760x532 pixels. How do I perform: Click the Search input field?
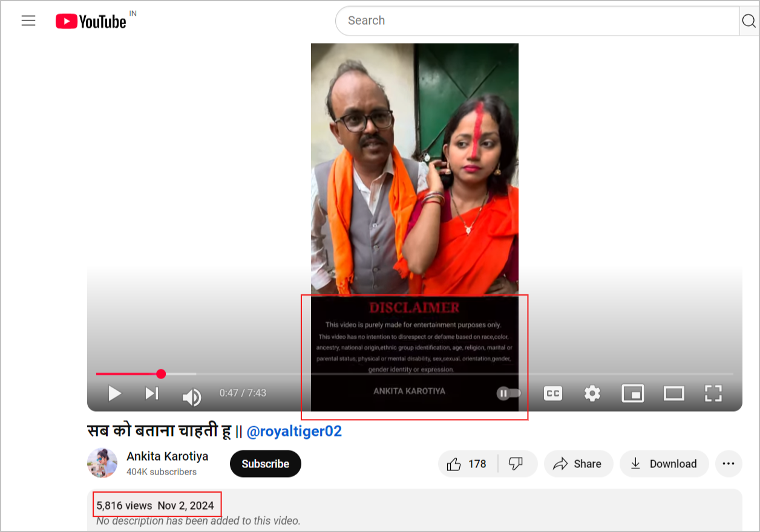(537, 21)
